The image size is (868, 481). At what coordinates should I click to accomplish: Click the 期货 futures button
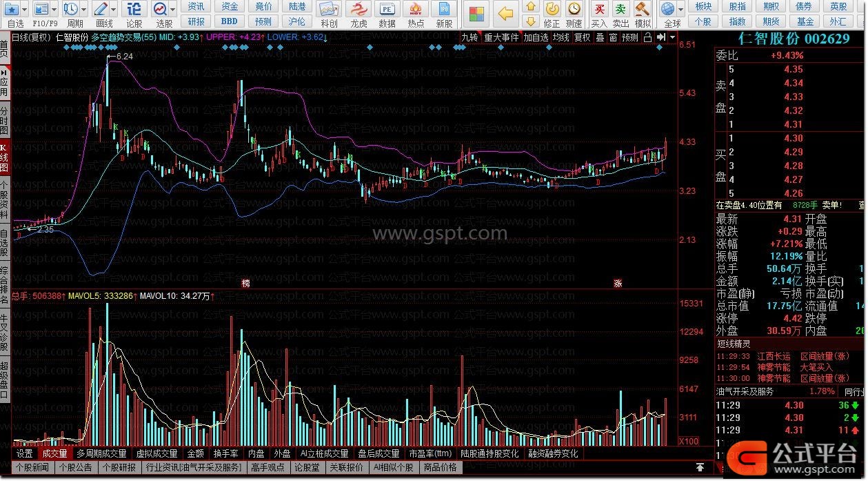[x=771, y=21]
